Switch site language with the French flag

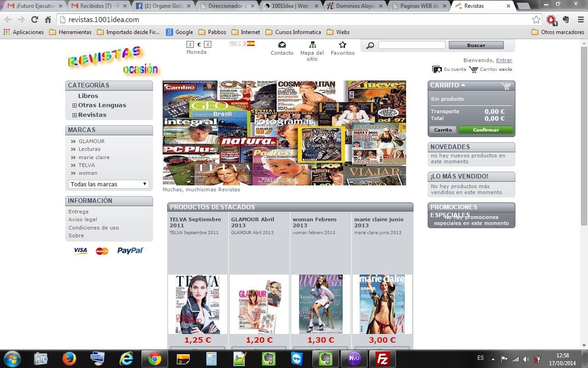click(242, 44)
